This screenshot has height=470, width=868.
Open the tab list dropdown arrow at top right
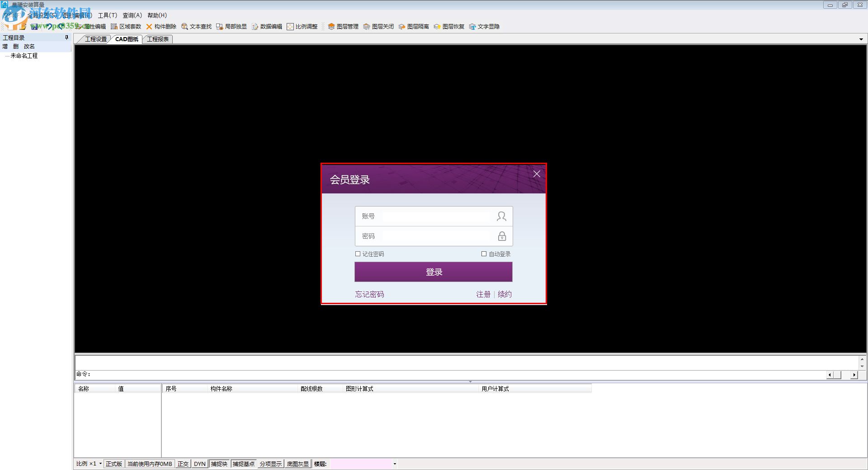click(x=861, y=39)
